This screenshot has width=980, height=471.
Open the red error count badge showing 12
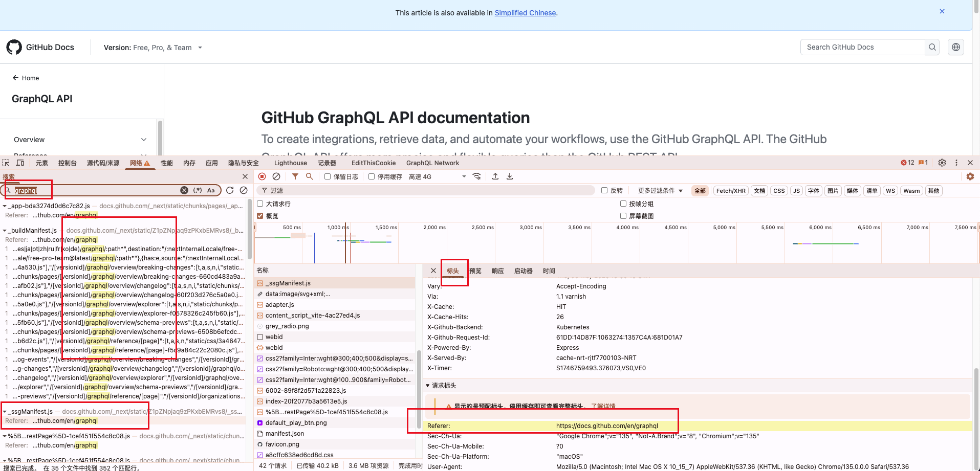pyautogui.click(x=907, y=163)
